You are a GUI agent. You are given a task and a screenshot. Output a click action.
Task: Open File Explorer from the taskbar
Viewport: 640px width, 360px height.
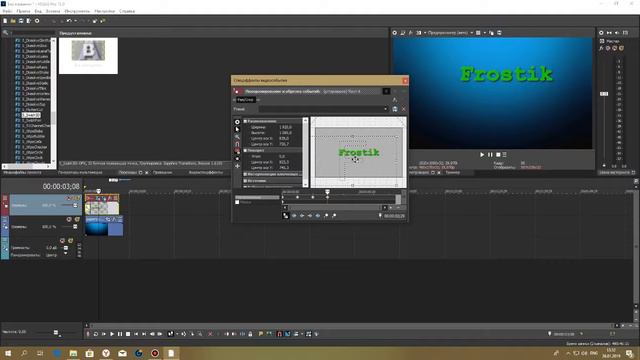point(73,353)
